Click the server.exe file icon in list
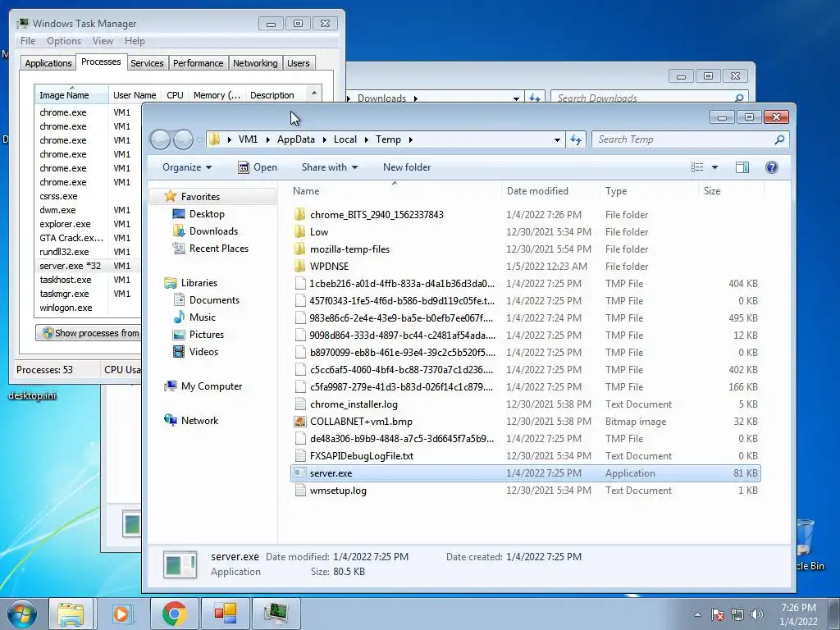This screenshot has width=840, height=630. point(300,473)
